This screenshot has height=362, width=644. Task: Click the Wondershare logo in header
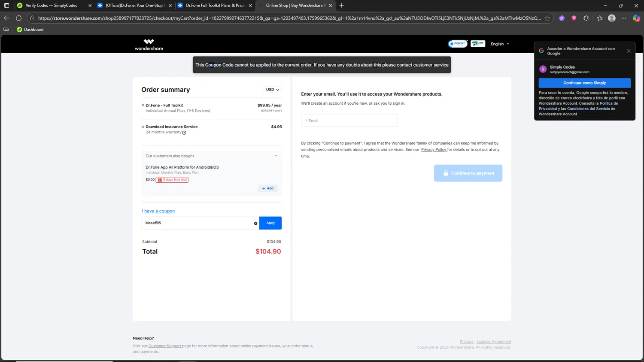point(149,45)
